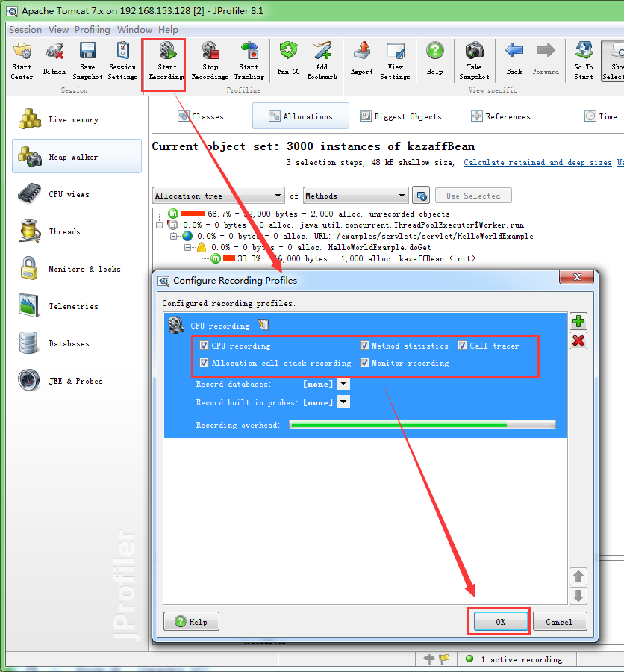Viewport: 624px width, 672px height.
Task: Click the 1 active recording status
Action: [514, 659]
